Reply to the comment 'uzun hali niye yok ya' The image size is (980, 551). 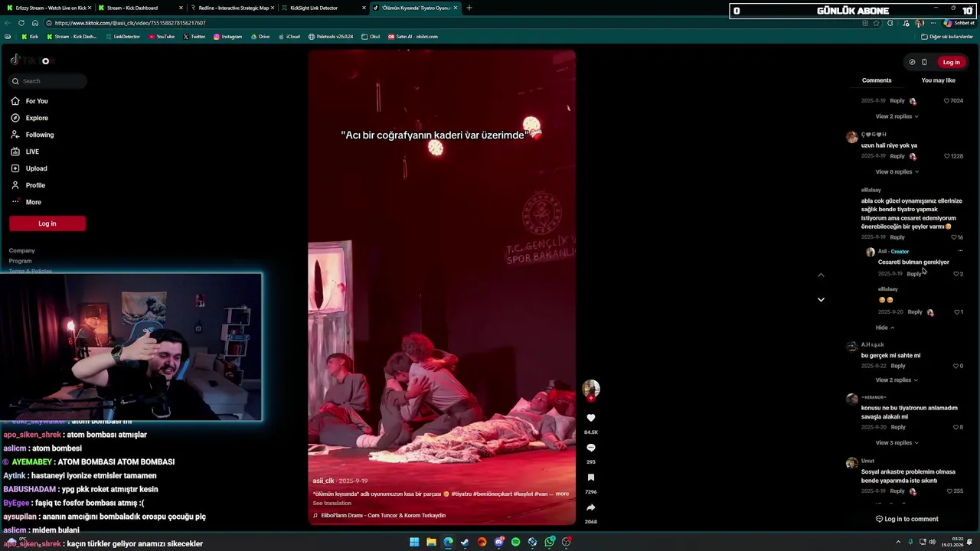897,156
